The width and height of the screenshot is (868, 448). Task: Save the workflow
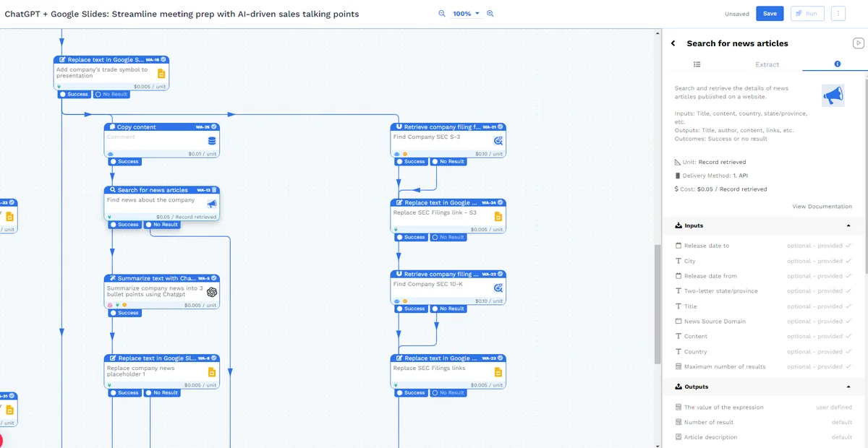click(x=770, y=14)
